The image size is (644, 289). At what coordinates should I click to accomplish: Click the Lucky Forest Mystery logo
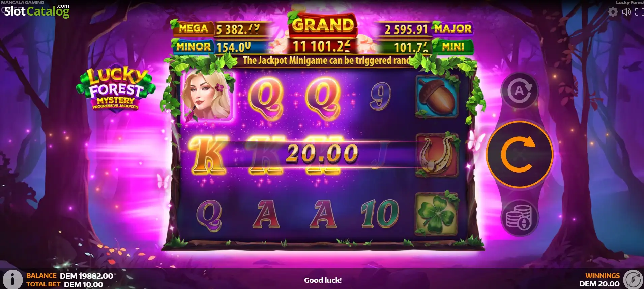click(116, 88)
